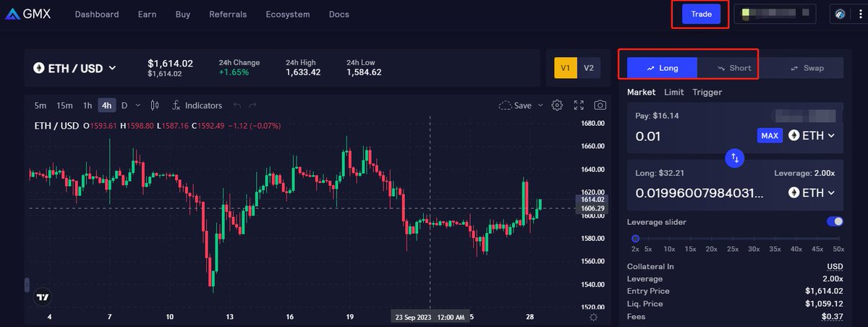The width and height of the screenshot is (868, 327).
Task: Open the Buy page
Action: pos(183,14)
